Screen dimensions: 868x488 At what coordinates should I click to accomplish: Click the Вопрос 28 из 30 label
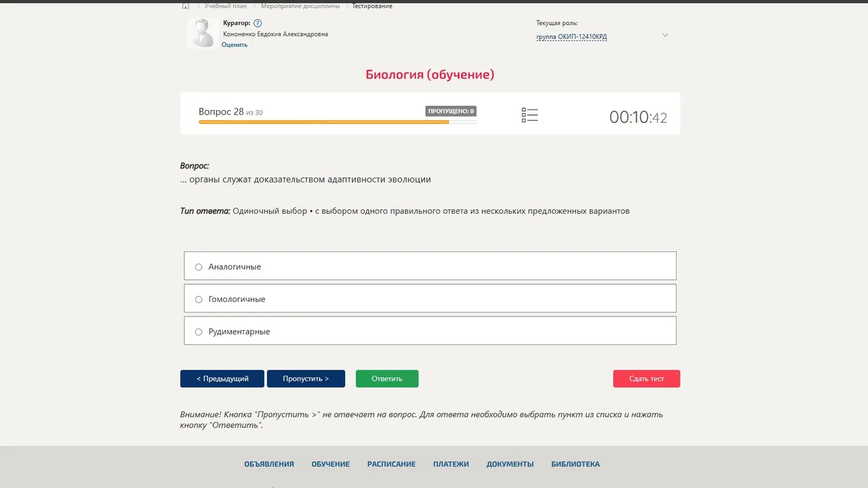(x=230, y=112)
